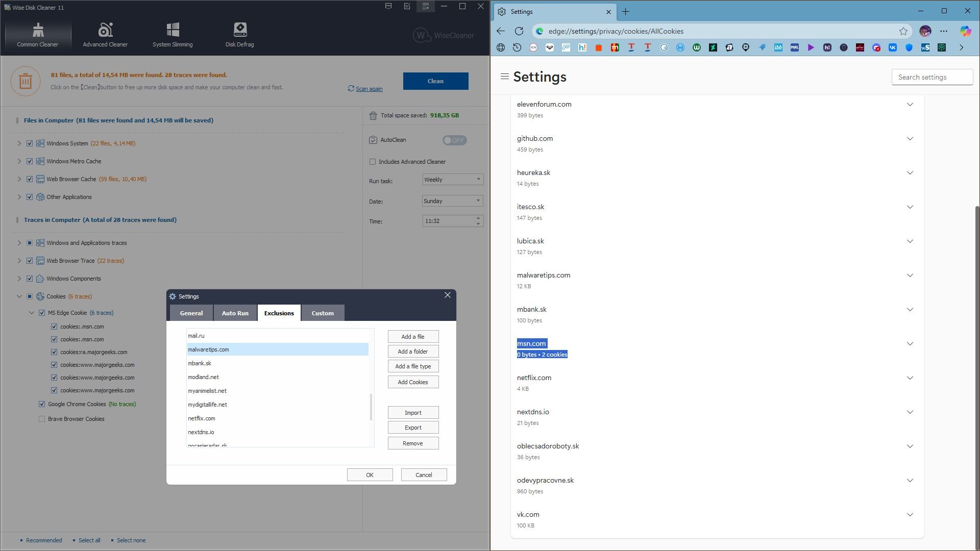Click the Search settings field in Edge

click(x=932, y=77)
